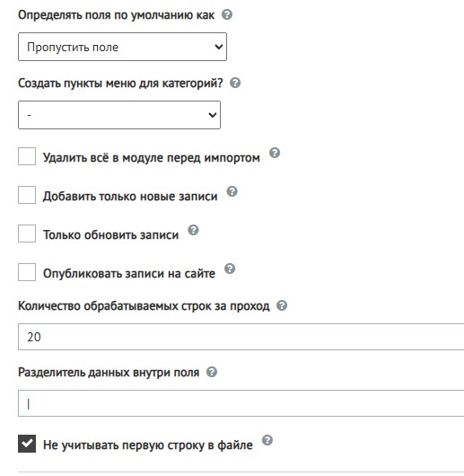Click help icon beside 'Создать пункты меню для категорий?'

tap(235, 83)
